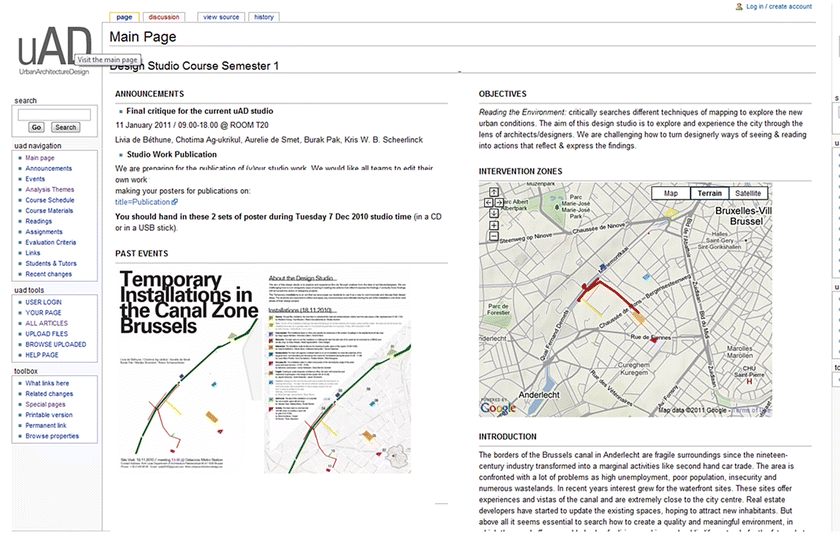This screenshot has width=840, height=549.
Task: Click the Log in / create account link
Action: click(779, 6)
